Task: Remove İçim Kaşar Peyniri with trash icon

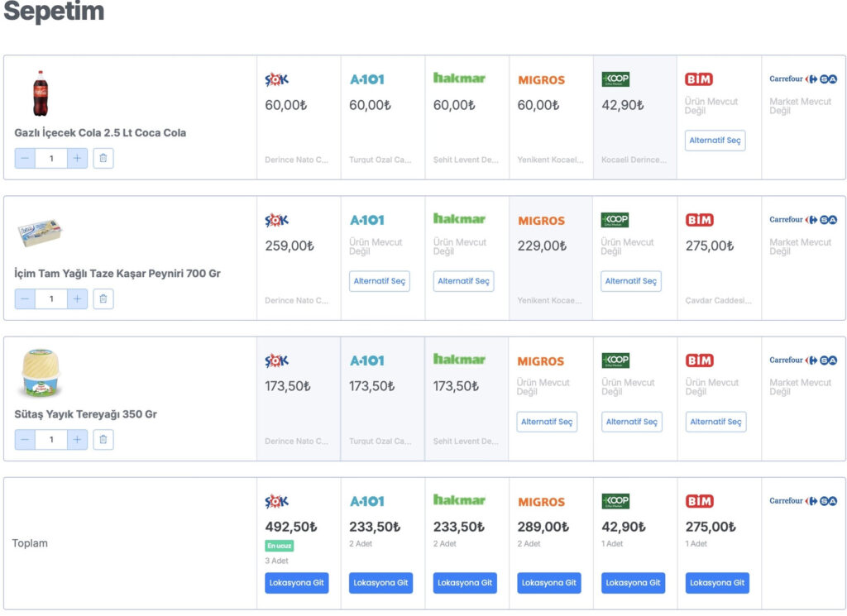Action: pos(103,298)
